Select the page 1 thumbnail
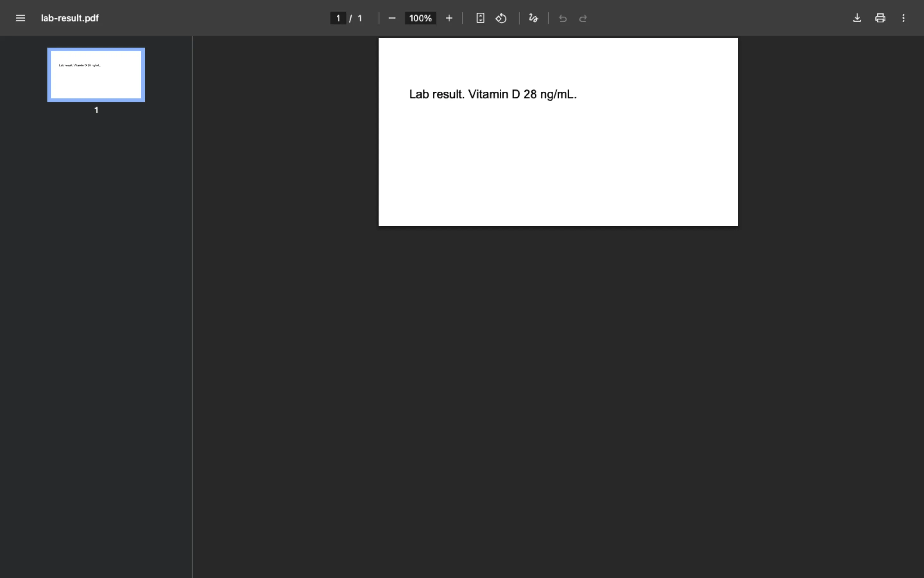This screenshot has width=924, height=578. tap(96, 75)
